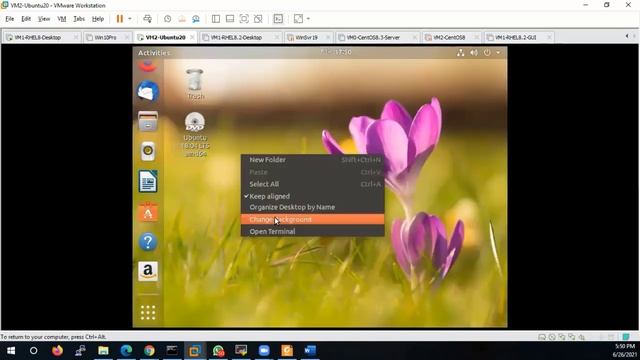The height and width of the screenshot is (360, 640).
Task: Click the Send Ctrl+Alt+Del toolbar icon
Action: (x=147, y=19)
